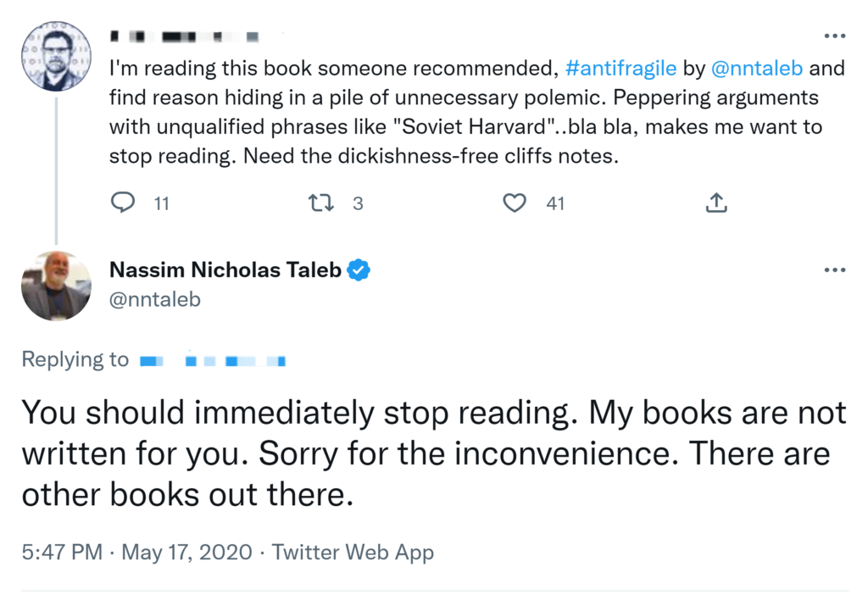Click the reply speech bubble icon

(x=124, y=203)
